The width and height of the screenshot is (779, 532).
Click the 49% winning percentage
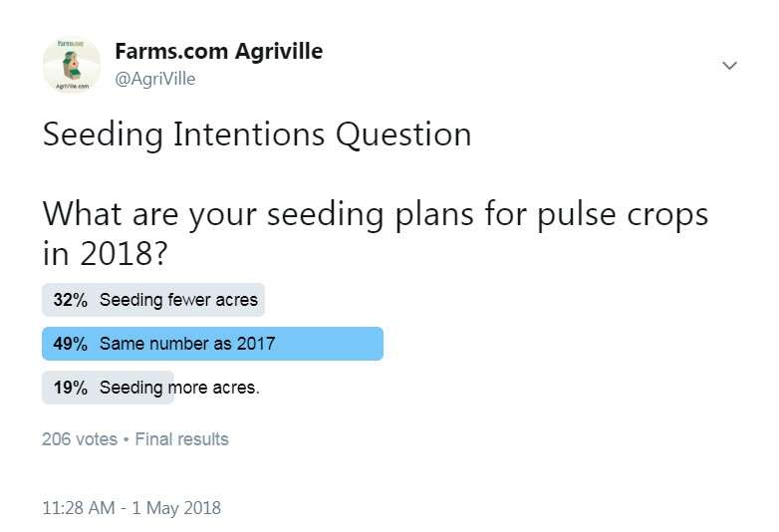70,344
